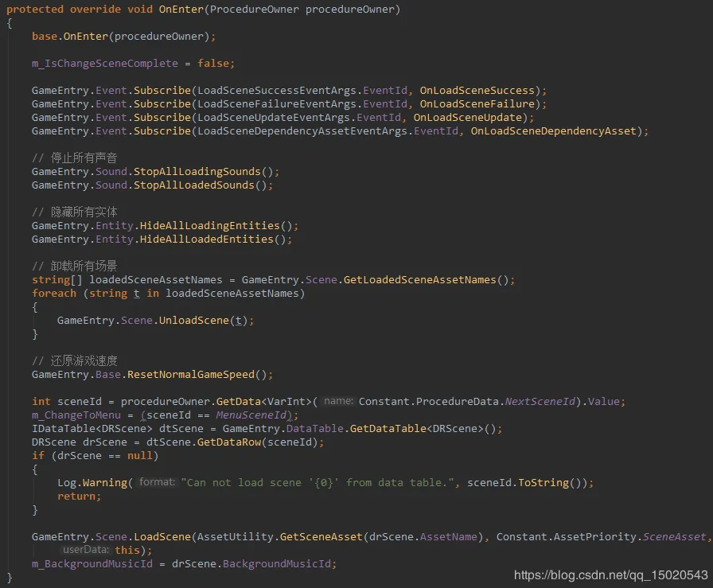The image size is (713, 588).
Task: Click 'base' in the base.OnEnter call
Action: pyautogui.click(x=45, y=37)
